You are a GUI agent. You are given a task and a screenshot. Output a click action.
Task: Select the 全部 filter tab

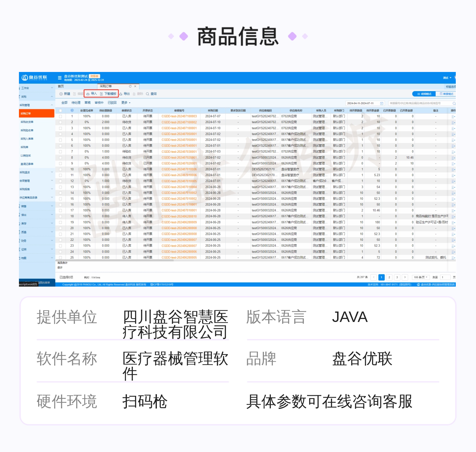click(x=64, y=103)
